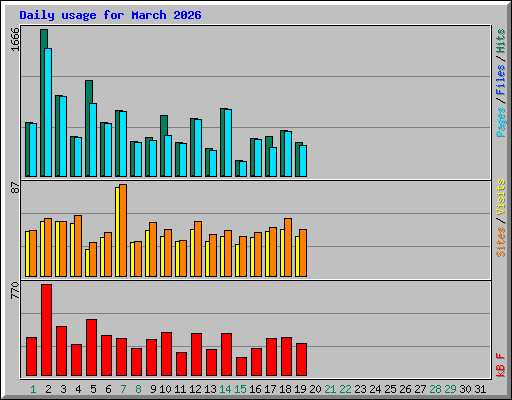The width and height of the screenshot is (512, 400).
Task: Click the green day 14 axis label
Action: tap(225, 389)
